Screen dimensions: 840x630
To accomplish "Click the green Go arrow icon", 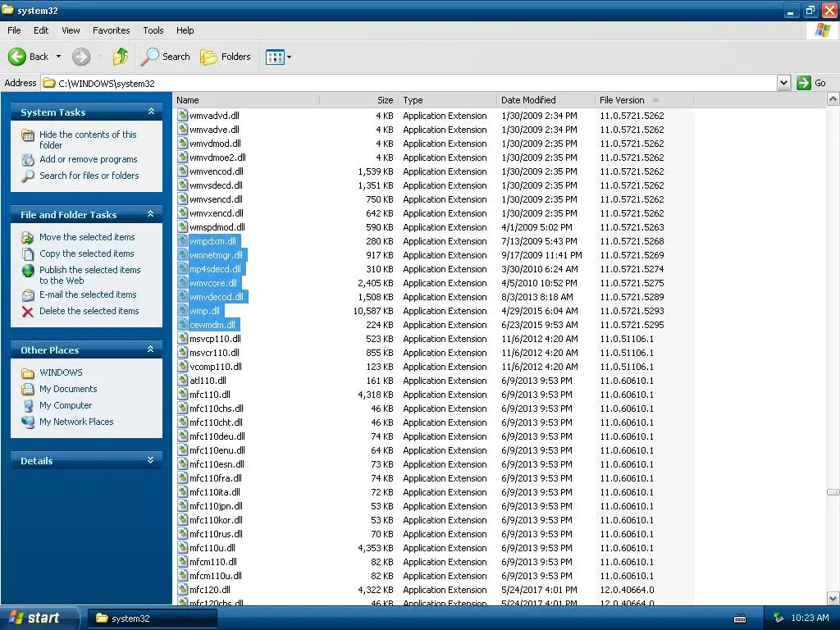I will (804, 83).
